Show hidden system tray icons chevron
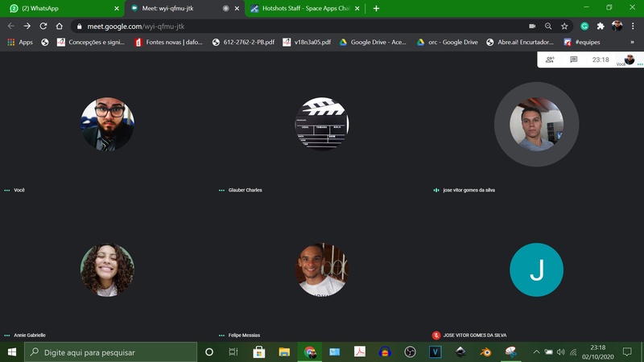Screen dimensions: 644x362 (536, 352)
